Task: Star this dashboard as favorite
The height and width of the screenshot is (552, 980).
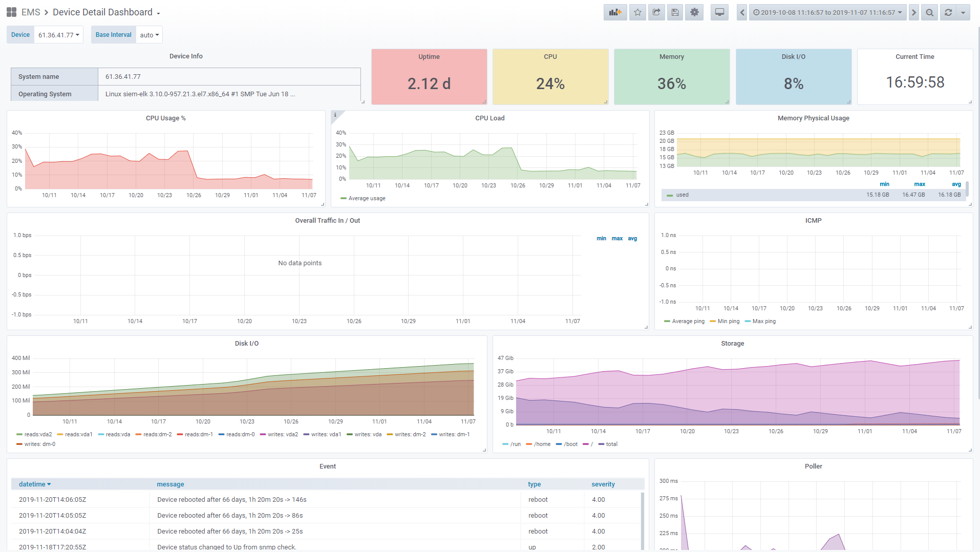Action: tap(637, 12)
